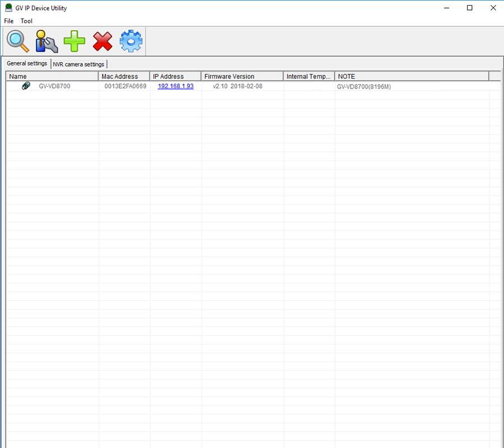This screenshot has height=448, width=504.
Task: Click the magnifier search devices icon
Action: click(18, 41)
